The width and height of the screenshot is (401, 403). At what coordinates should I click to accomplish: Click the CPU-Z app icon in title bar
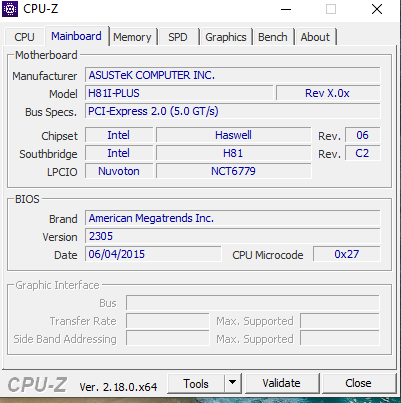(10, 9)
